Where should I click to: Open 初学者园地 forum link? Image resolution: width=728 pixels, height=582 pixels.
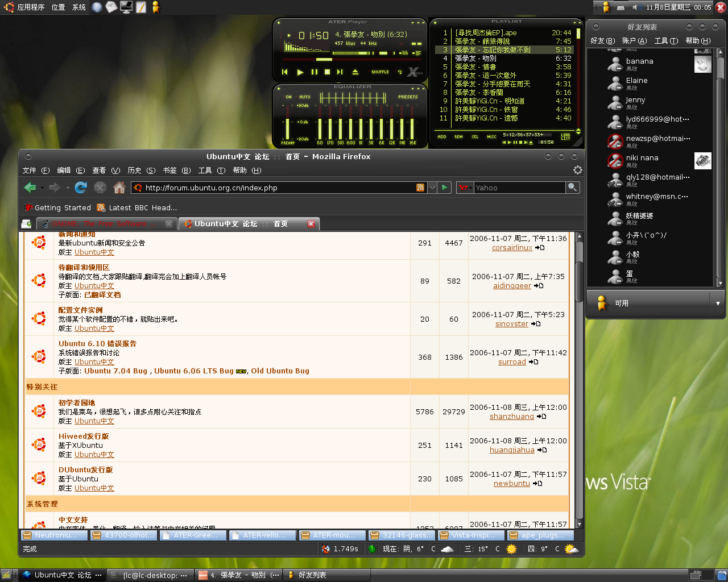pyautogui.click(x=77, y=403)
